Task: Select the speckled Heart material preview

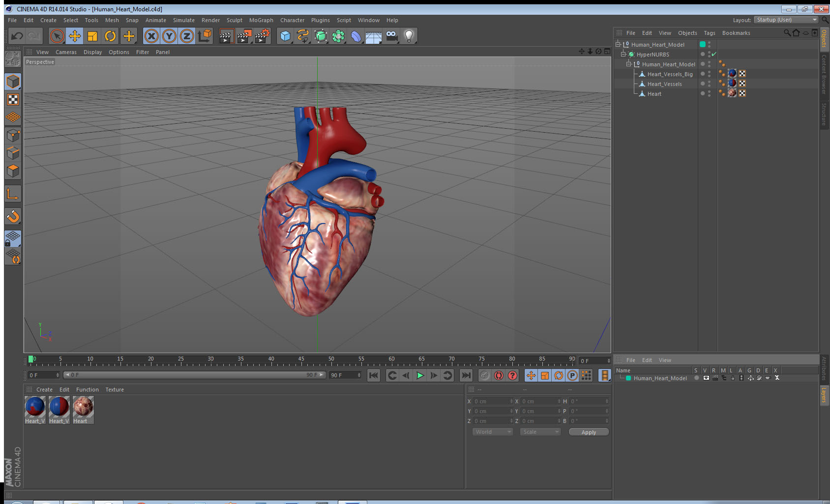Action: click(x=83, y=407)
